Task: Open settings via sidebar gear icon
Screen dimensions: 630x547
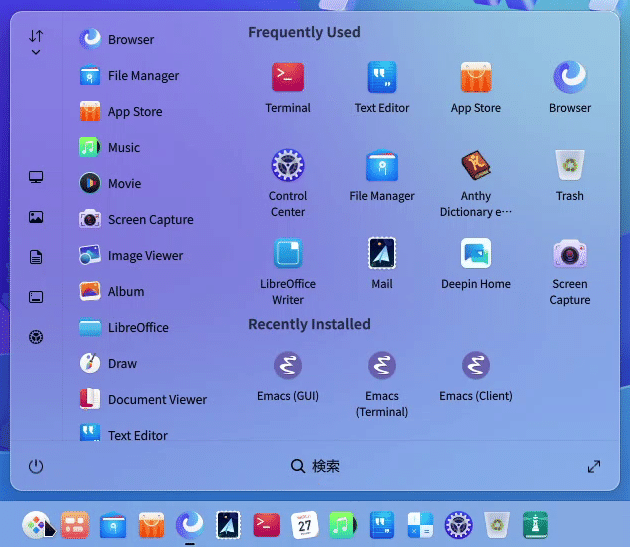Action: [36, 337]
